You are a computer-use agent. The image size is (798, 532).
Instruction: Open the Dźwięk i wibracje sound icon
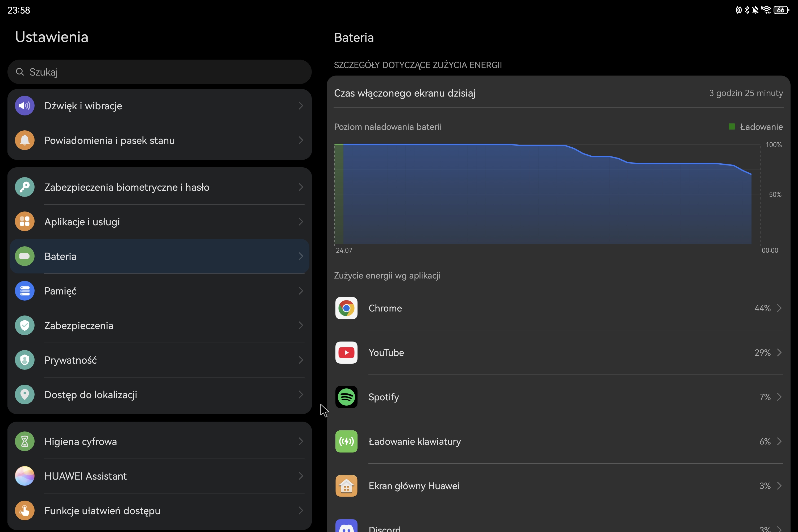(25, 106)
